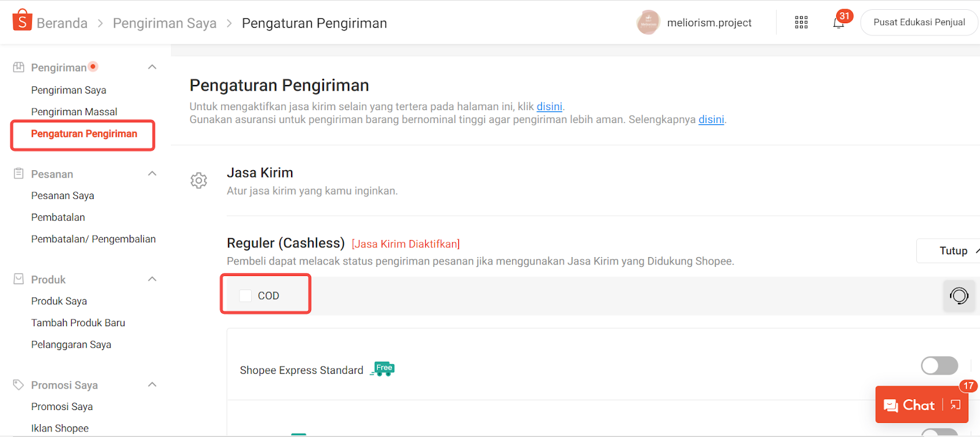This screenshot has height=437, width=980.
Task: Click the Jasa Kirim gear icon
Action: (198, 181)
